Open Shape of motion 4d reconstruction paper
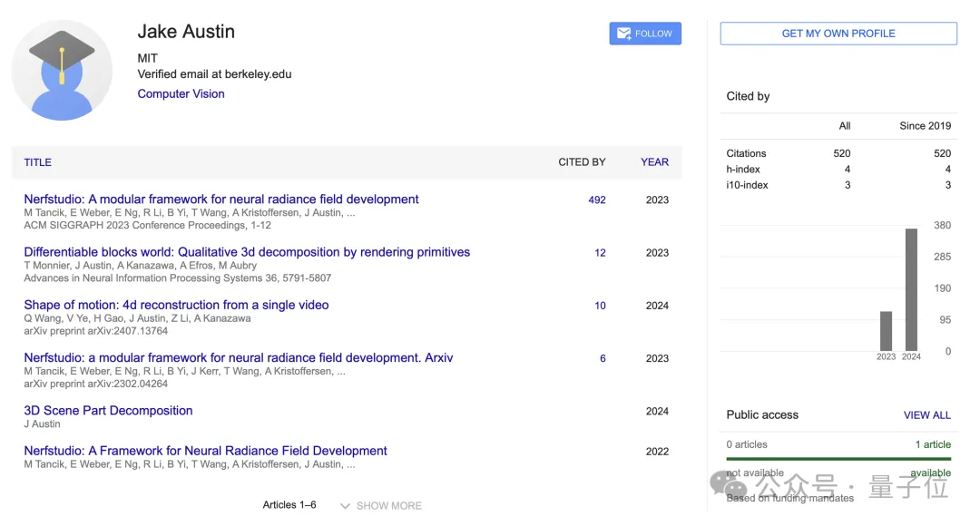Screen dimensions: 980x526 (x=176, y=305)
